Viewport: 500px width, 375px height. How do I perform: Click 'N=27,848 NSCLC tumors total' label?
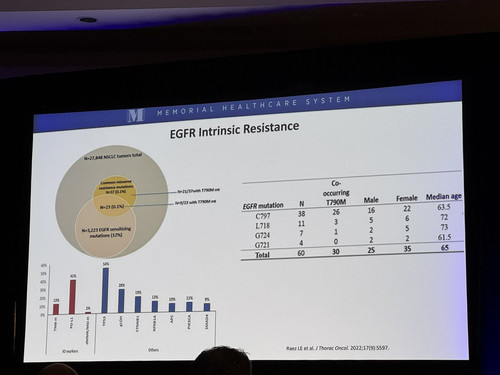click(113, 157)
